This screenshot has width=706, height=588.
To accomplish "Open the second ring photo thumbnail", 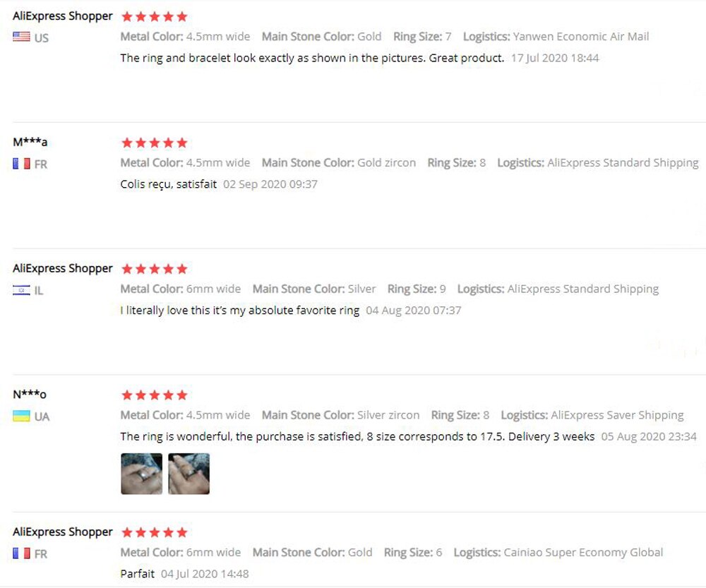I will click(x=189, y=474).
